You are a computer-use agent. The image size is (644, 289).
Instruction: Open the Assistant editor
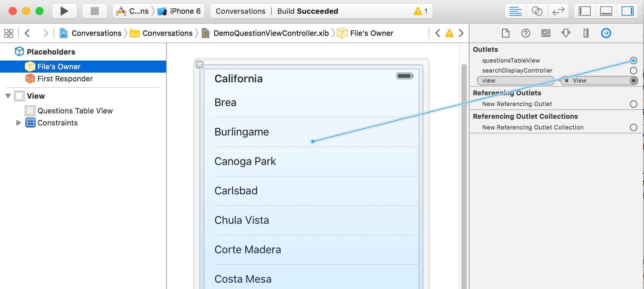click(537, 11)
